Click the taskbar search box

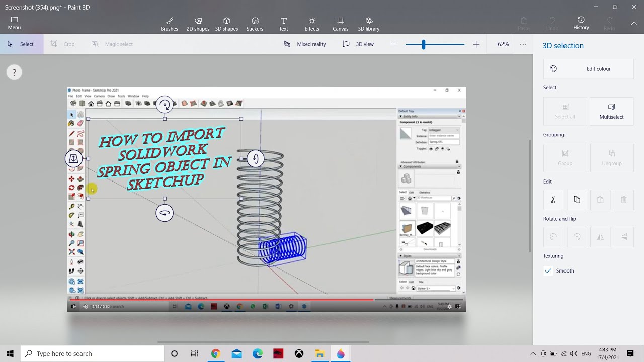click(x=93, y=353)
